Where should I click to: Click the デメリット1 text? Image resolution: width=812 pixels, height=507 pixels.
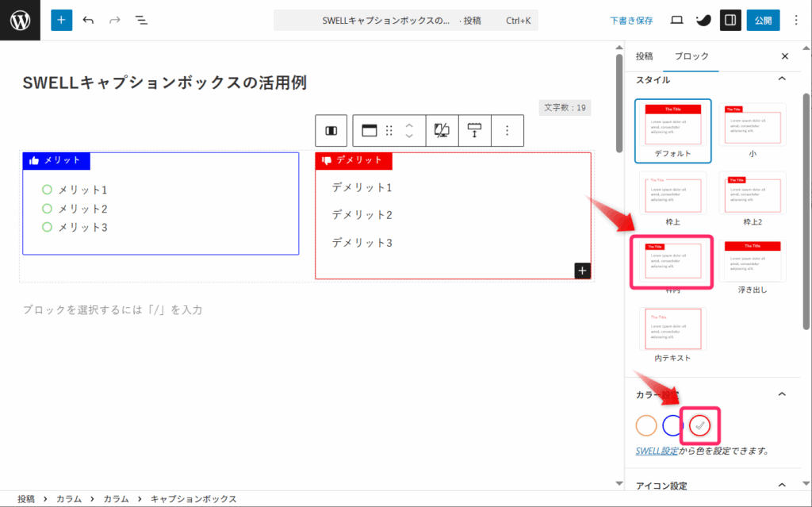362,187
